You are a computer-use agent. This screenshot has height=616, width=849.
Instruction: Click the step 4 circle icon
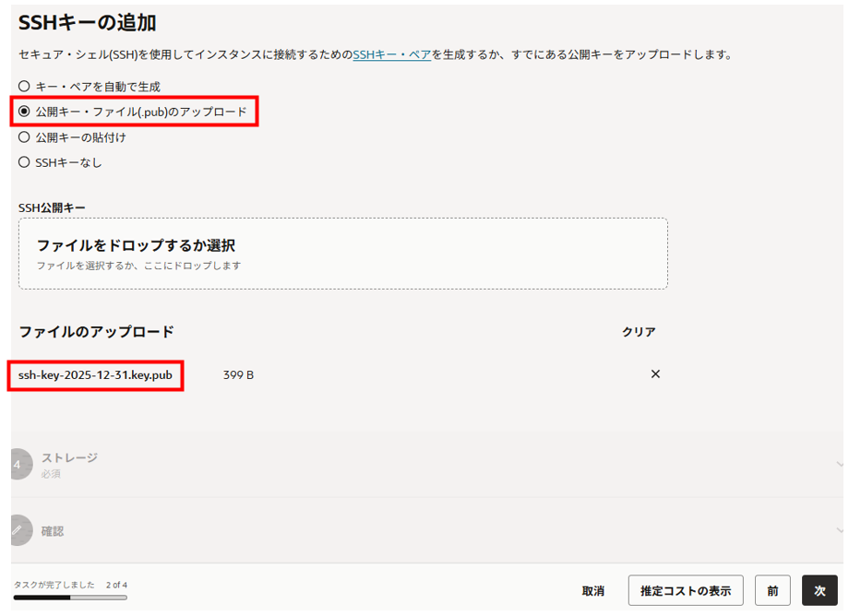tap(18, 464)
